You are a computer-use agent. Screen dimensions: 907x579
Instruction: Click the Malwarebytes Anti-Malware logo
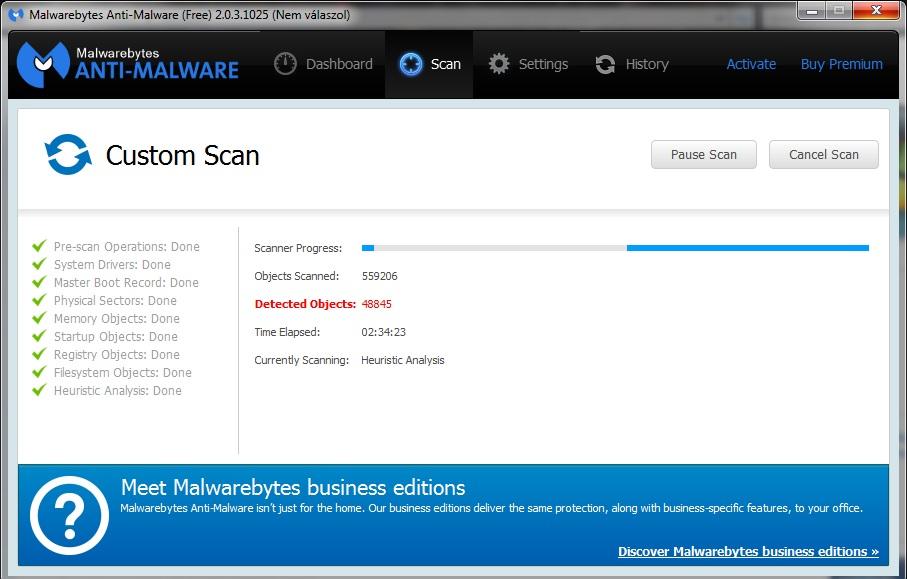128,64
